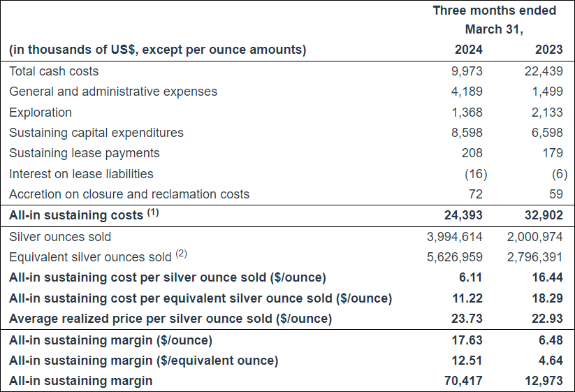Click the 3,994,614 silver ounces sold value

[x=454, y=237]
